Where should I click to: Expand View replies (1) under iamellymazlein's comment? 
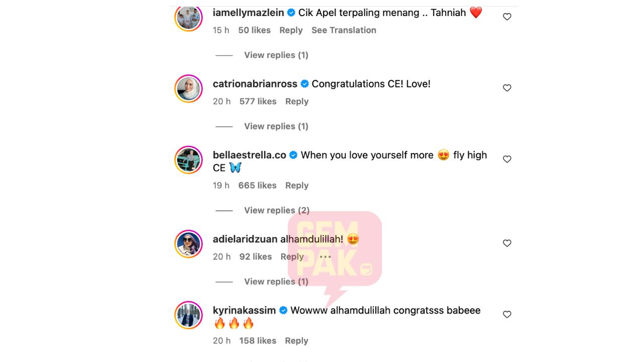click(x=276, y=55)
